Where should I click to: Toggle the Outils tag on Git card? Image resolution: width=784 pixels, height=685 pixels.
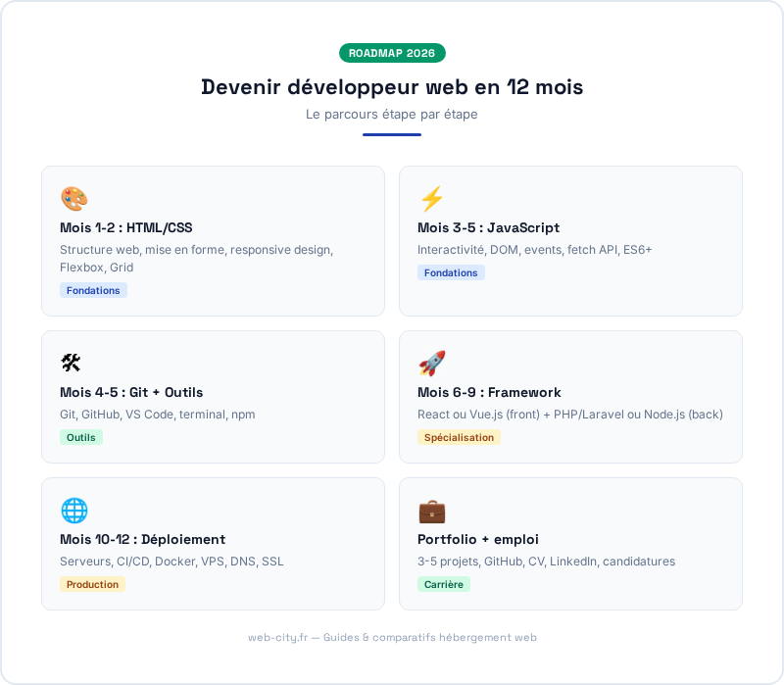coord(80,437)
